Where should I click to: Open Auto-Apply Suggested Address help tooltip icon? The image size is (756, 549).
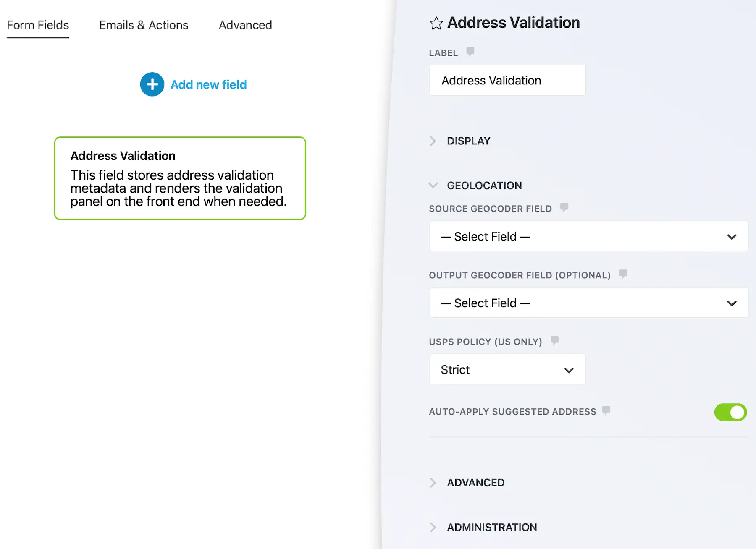606,410
